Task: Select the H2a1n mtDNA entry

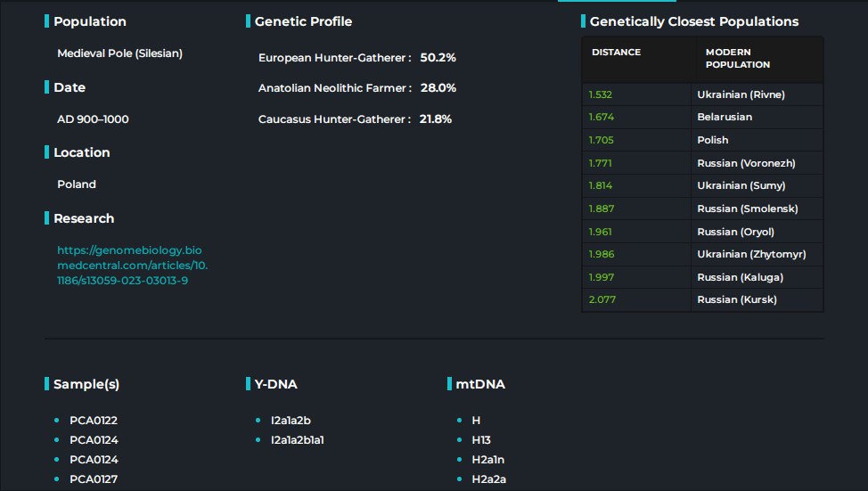Action: coord(488,460)
